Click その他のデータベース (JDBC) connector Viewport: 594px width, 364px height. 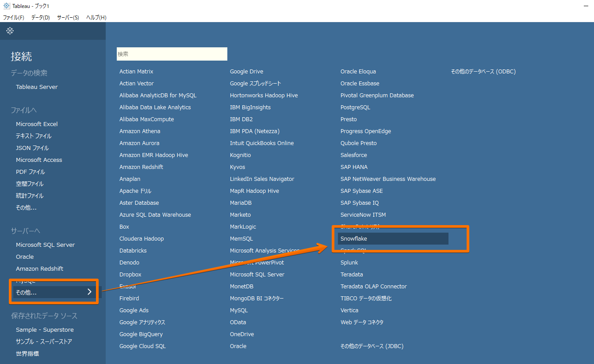click(x=372, y=346)
